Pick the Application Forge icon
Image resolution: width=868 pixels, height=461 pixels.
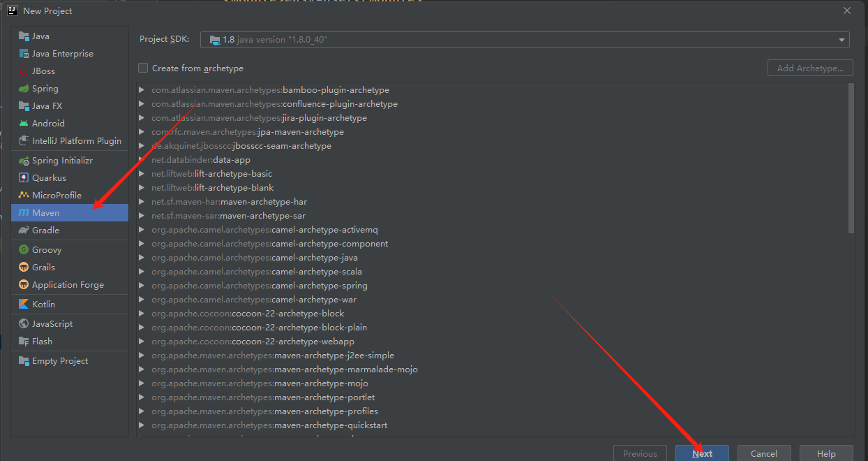(x=24, y=285)
